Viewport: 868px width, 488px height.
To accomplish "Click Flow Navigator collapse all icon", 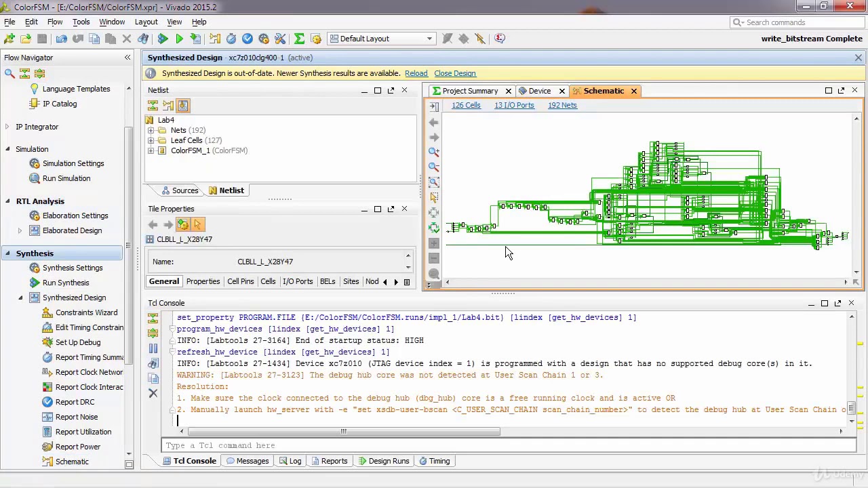I will (24, 73).
